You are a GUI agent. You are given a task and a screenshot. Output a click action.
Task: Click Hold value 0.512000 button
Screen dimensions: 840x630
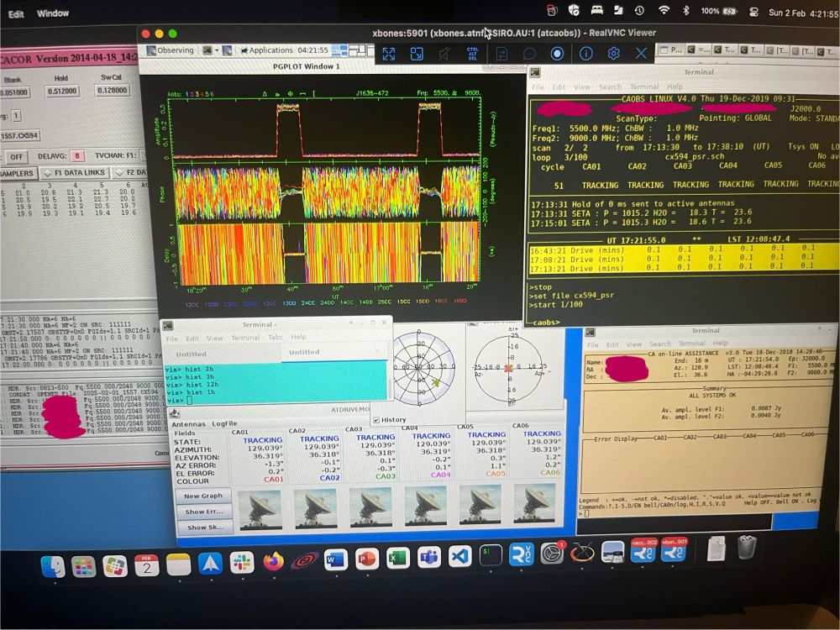(x=62, y=91)
